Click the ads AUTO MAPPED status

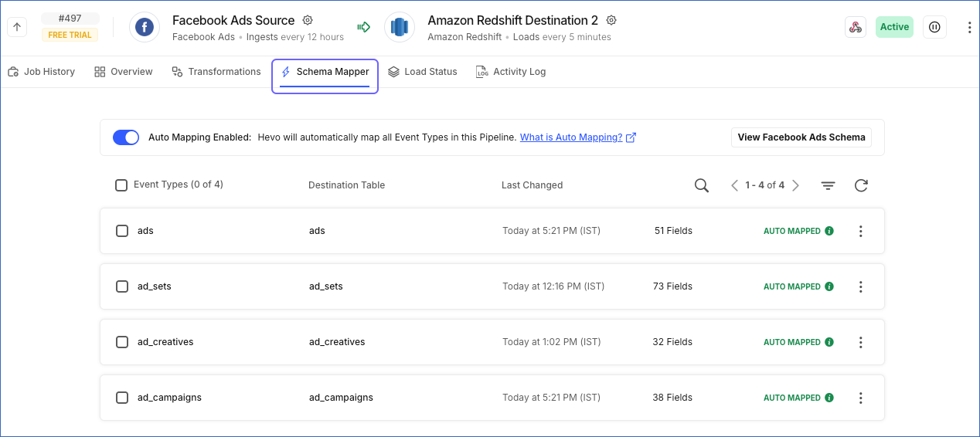pos(792,231)
